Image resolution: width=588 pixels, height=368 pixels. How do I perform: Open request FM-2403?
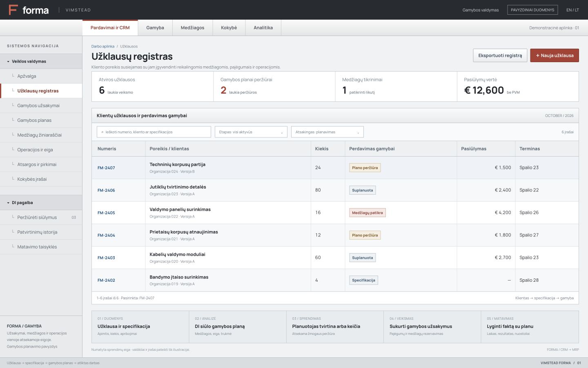click(106, 258)
